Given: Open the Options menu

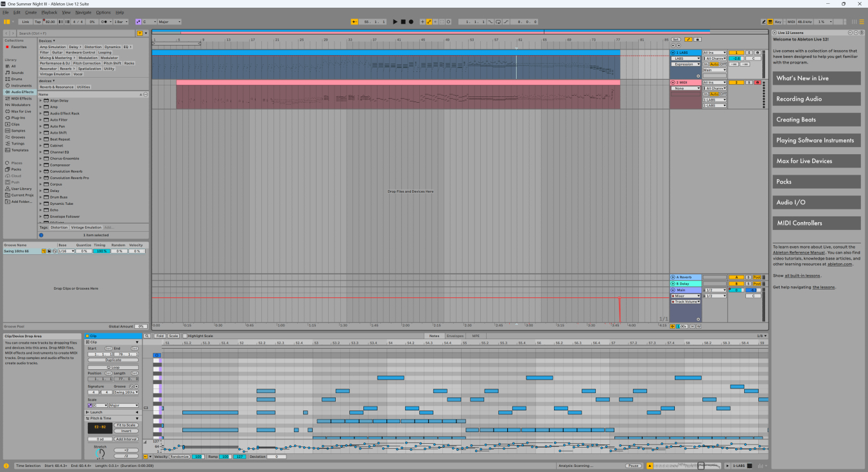Looking at the screenshot, I should [103, 12].
